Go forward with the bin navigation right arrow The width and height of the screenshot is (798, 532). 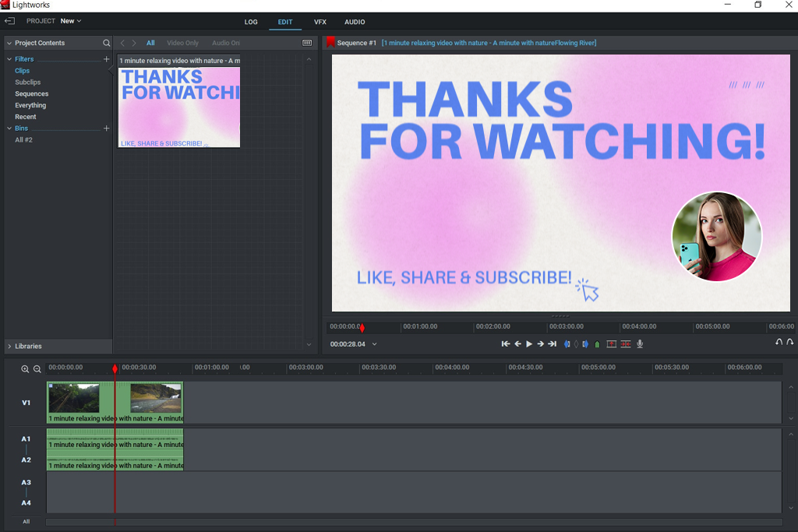click(134, 44)
